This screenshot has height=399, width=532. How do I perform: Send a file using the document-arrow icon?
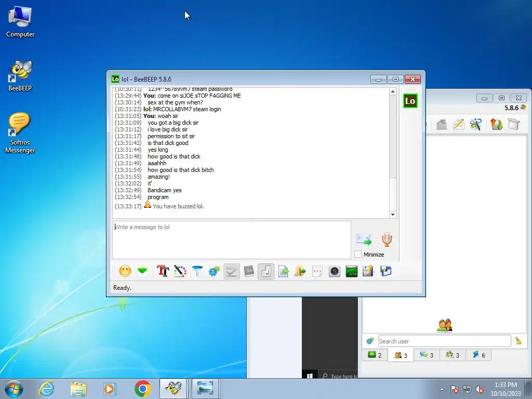(x=283, y=271)
